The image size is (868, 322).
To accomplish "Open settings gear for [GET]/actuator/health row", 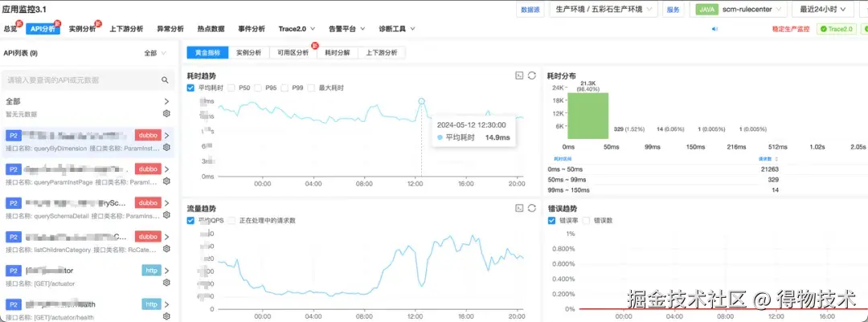I will (x=166, y=316).
